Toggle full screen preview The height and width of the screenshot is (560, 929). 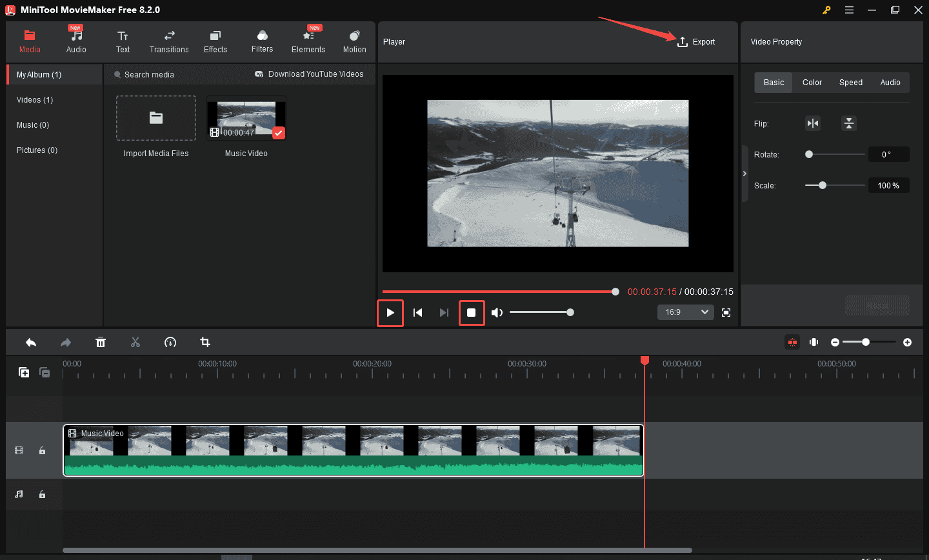pyautogui.click(x=726, y=313)
